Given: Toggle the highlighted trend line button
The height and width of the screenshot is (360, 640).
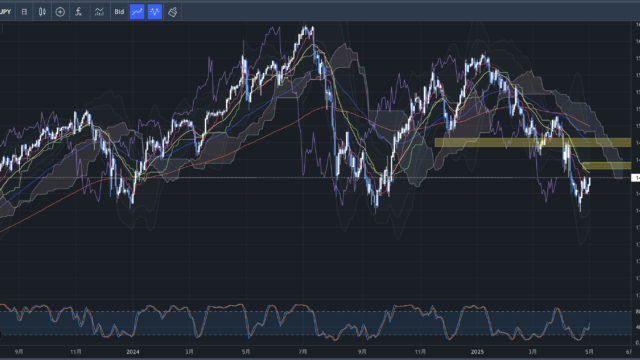Looking at the screenshot, I should tap(137, 12).
